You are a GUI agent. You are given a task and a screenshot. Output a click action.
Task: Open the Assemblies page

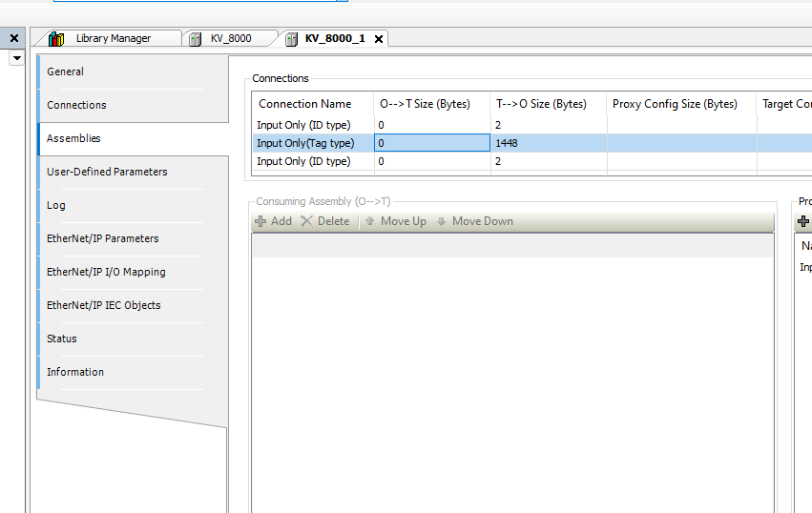tap(73, 138)
